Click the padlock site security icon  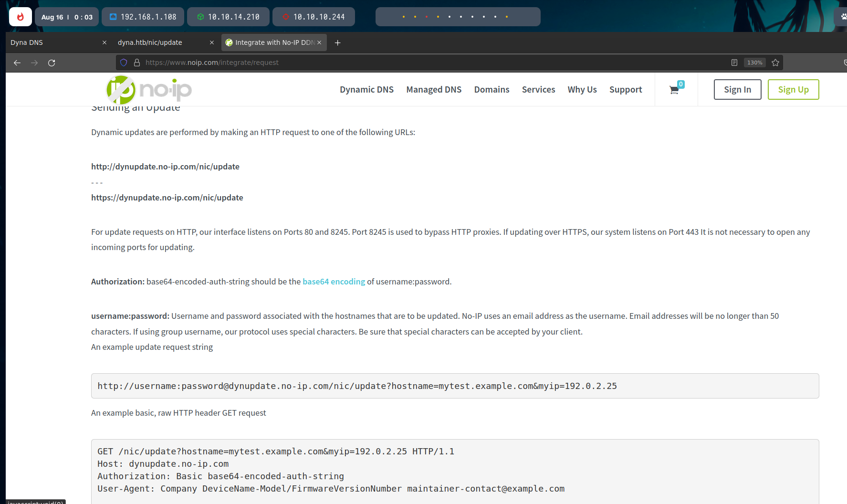(137, 63)
